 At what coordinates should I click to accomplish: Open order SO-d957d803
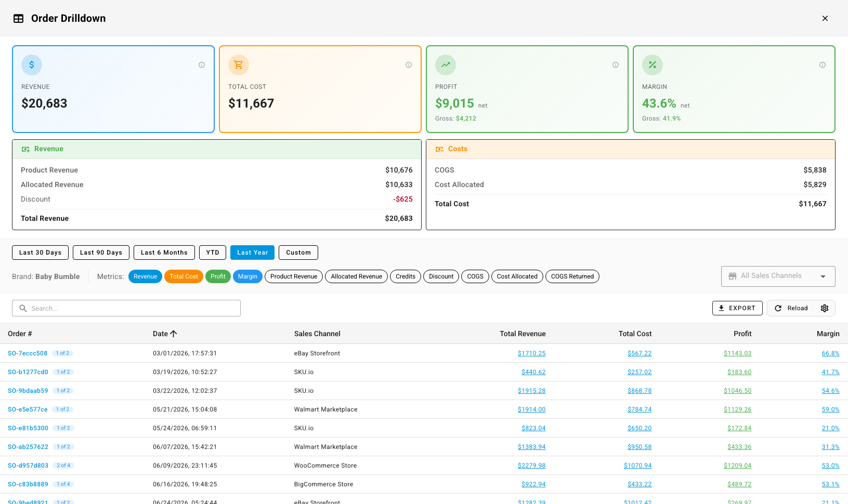(x=28, y=466)
